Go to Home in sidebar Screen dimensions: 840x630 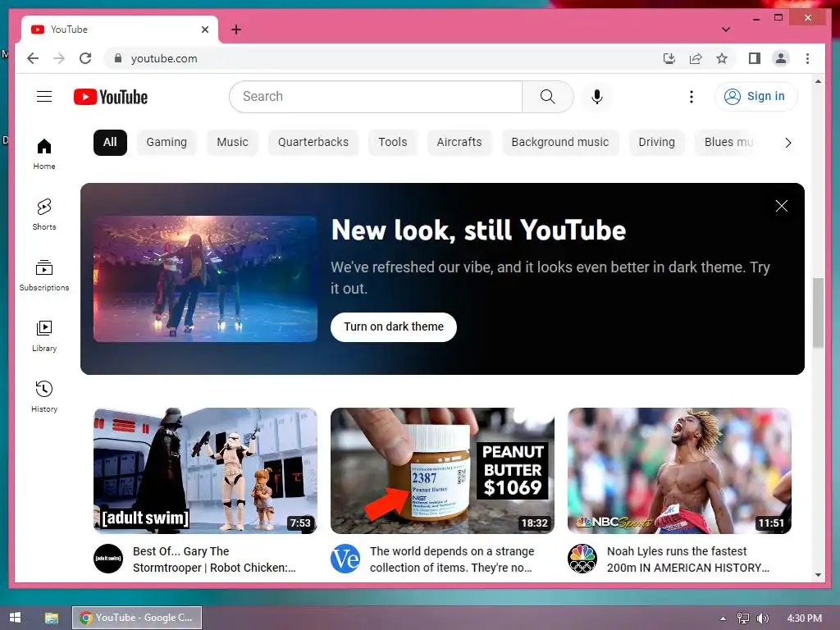click(x=44, y=153)
